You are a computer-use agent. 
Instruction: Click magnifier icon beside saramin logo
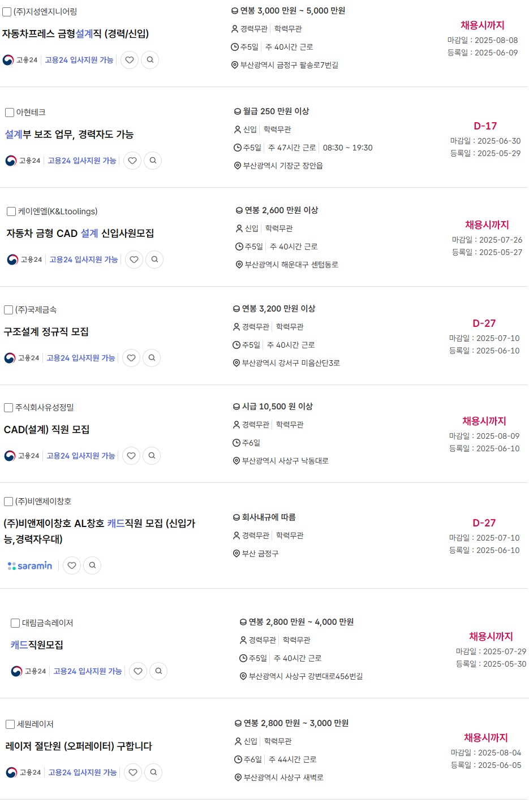point(92,565)
